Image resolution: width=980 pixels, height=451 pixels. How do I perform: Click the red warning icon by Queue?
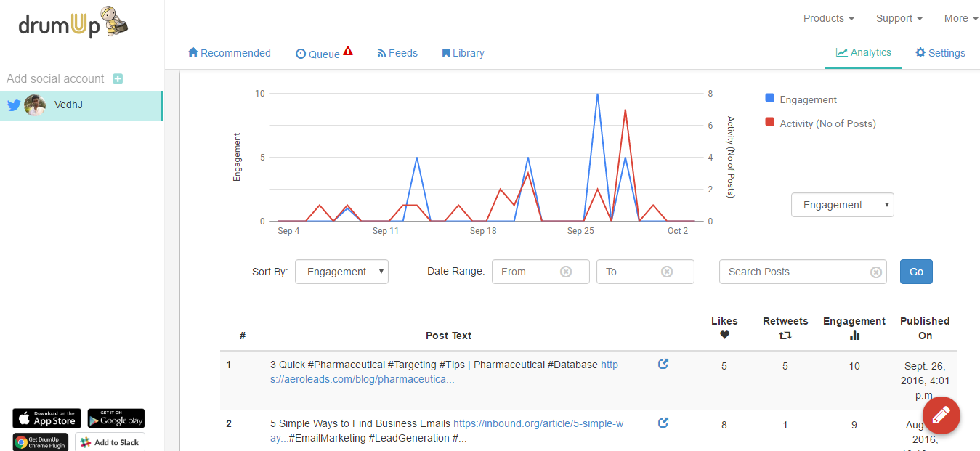[x=348, y=51]
